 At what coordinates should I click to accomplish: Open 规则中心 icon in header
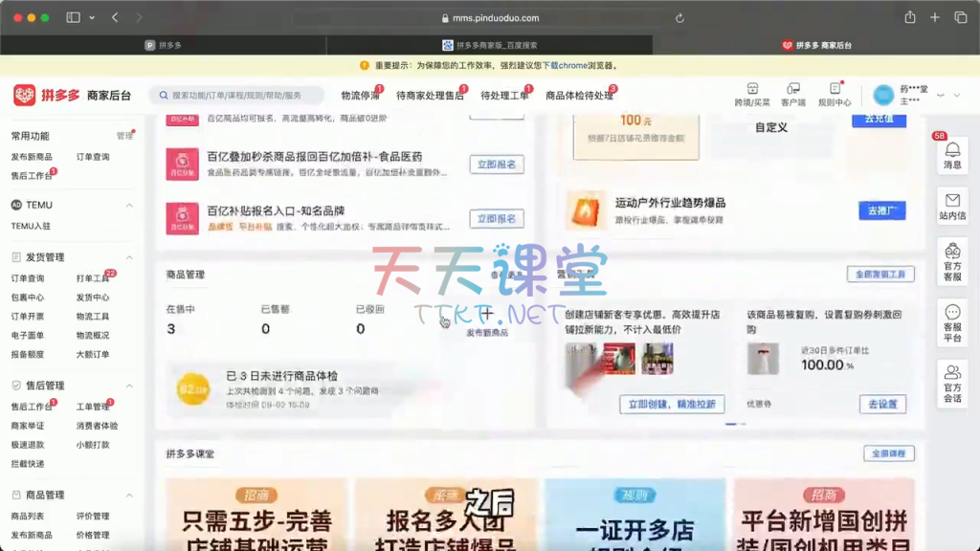[x=834, y=94]
